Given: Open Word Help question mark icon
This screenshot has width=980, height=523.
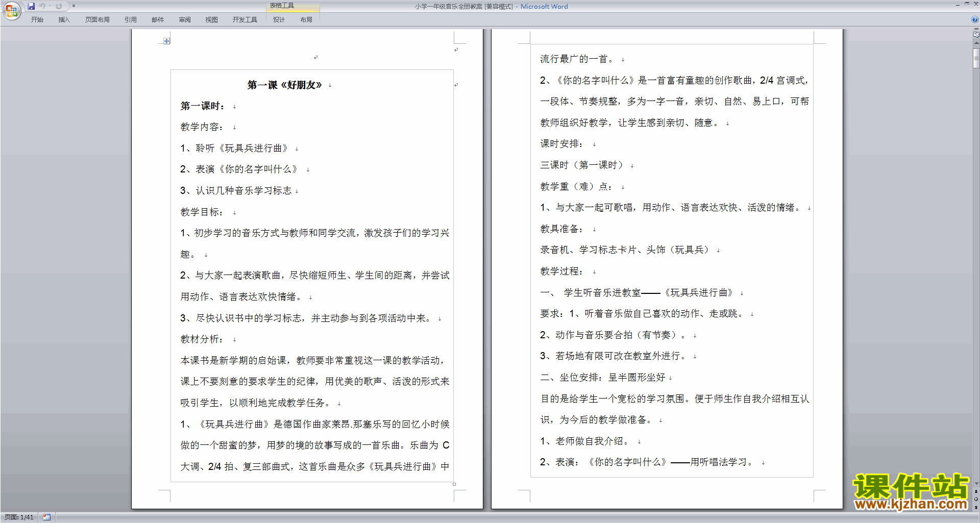Looking at the screenshot, I should 975,19.
